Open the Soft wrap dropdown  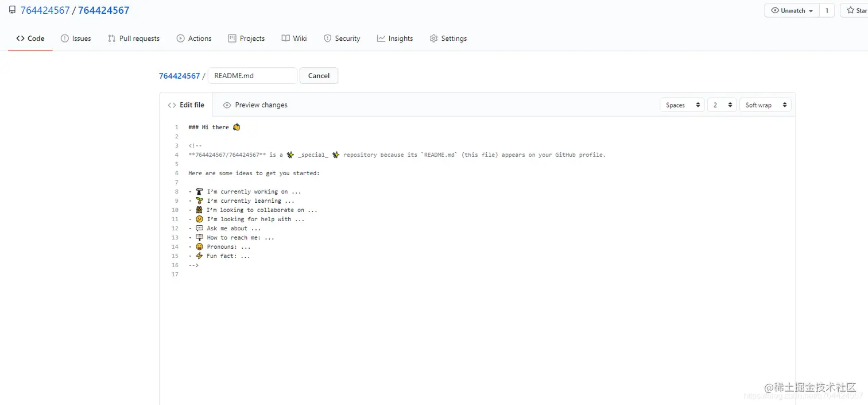pyautogui.click(x=765, y=105)
